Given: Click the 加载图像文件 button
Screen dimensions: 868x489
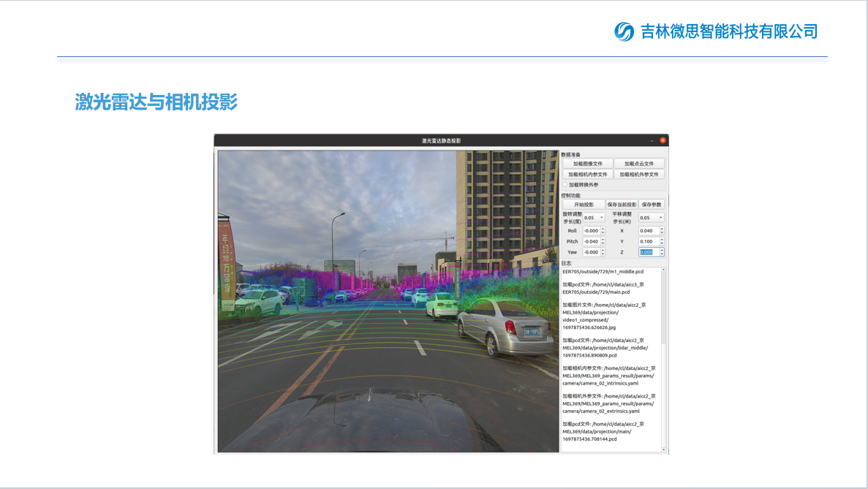Looking at the screenshot, I should click(587, 164).
